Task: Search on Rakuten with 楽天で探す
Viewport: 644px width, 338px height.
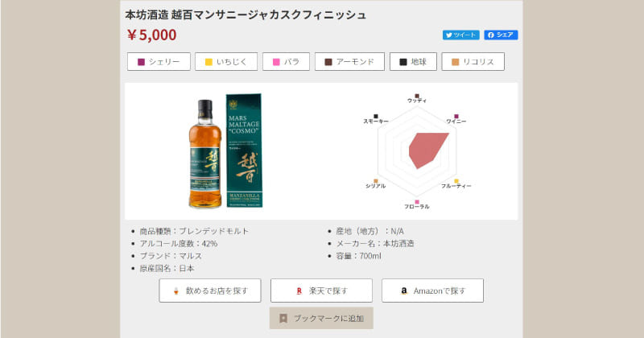Action: 321,291
